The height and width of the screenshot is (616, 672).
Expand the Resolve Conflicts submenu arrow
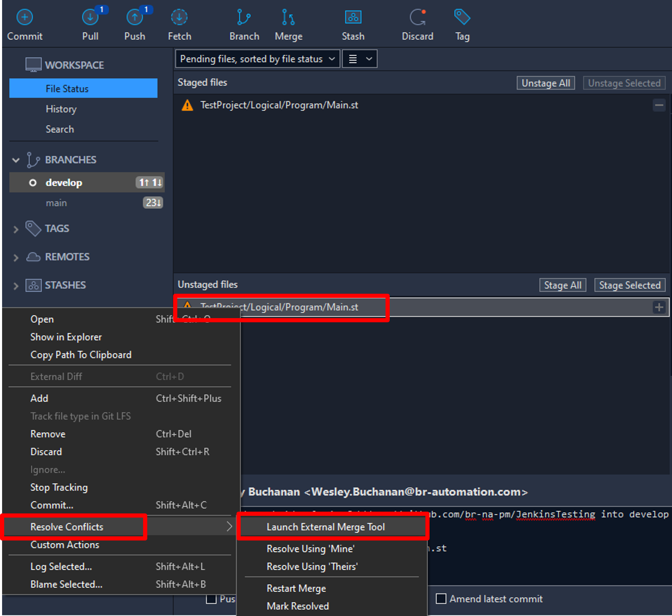pos(229,527)
